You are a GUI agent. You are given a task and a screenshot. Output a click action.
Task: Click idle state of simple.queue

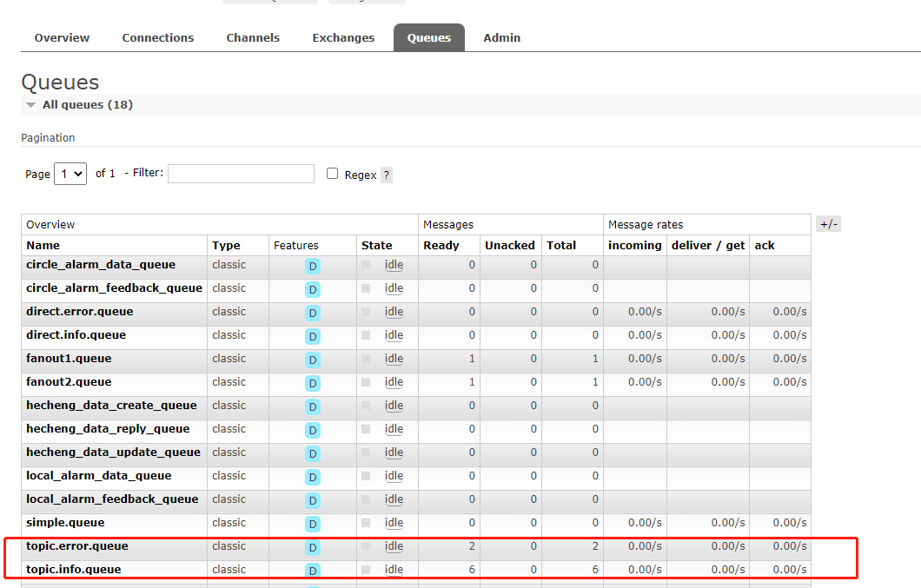[x=394, y=523]
